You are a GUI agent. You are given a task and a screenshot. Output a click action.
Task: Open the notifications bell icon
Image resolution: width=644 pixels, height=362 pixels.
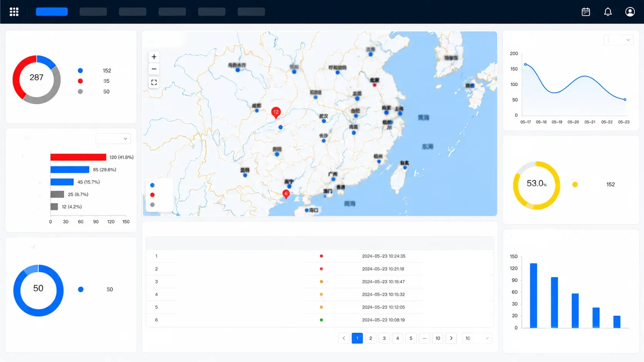click(x=608, y=12)
